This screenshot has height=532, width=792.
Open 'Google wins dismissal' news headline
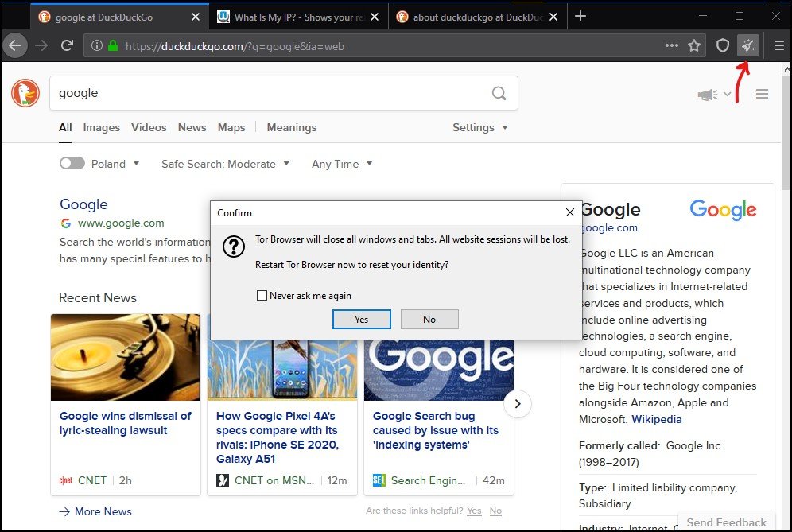click(126, 423)
